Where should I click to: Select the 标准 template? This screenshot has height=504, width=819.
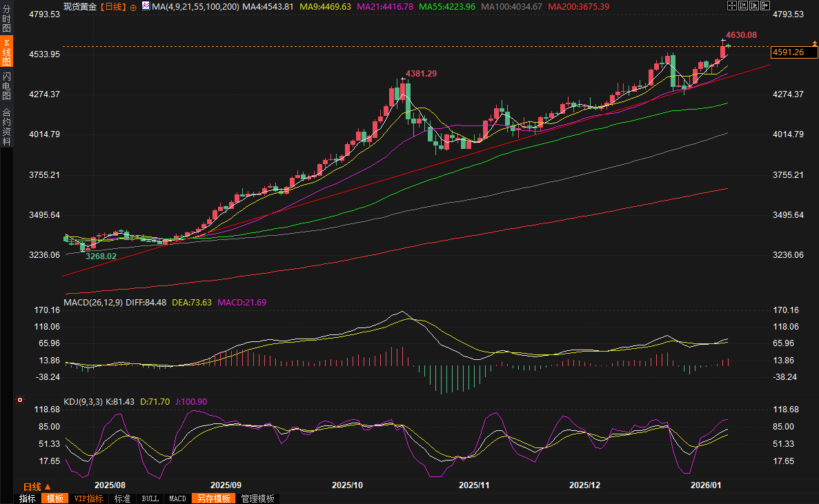[x=122, y=498]
